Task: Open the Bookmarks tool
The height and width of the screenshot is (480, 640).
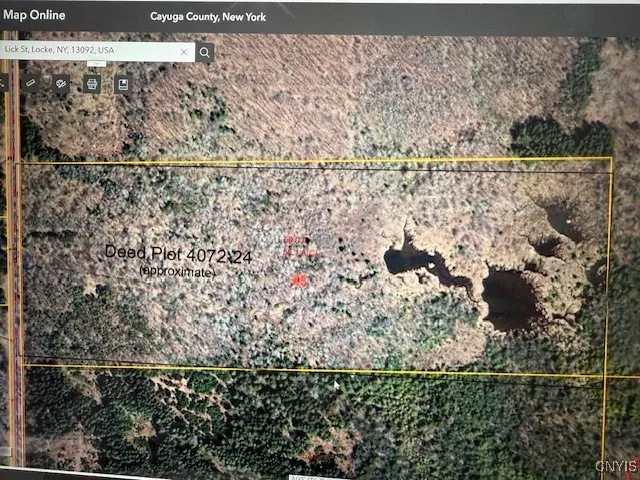Action: click(123, 84)
